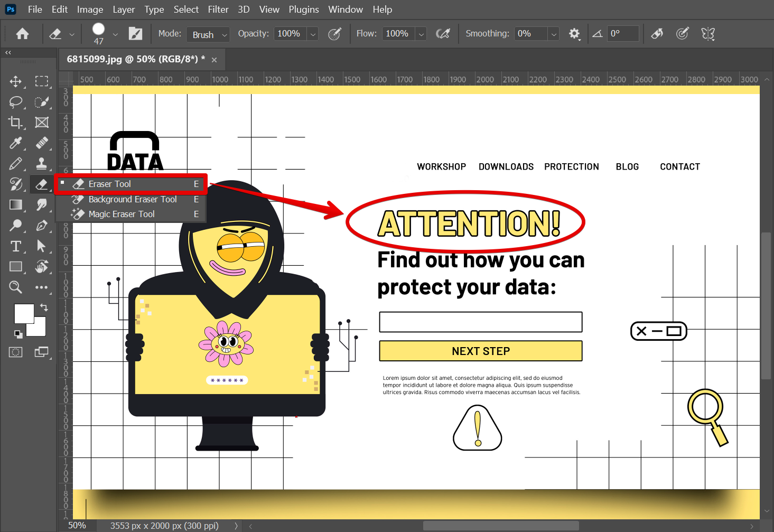
Task: Open the brush preset picker arrow
Action: tap(115, 34)
